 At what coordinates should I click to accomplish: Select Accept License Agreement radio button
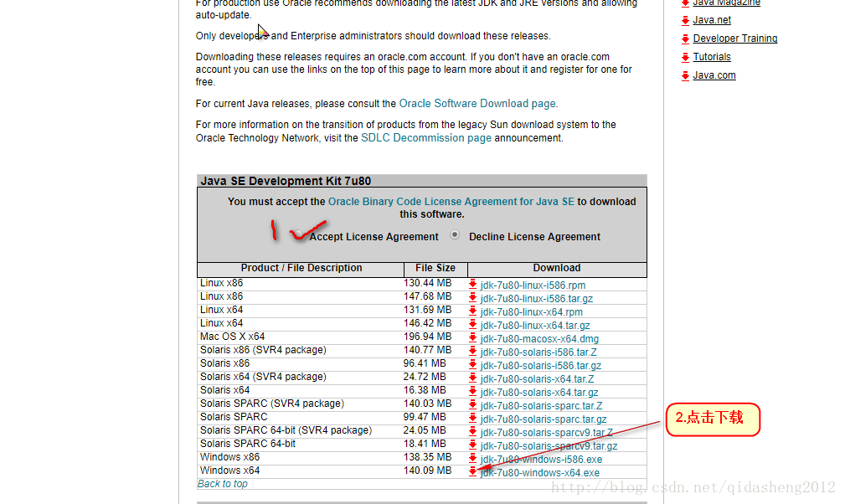[x=298, y=234]
